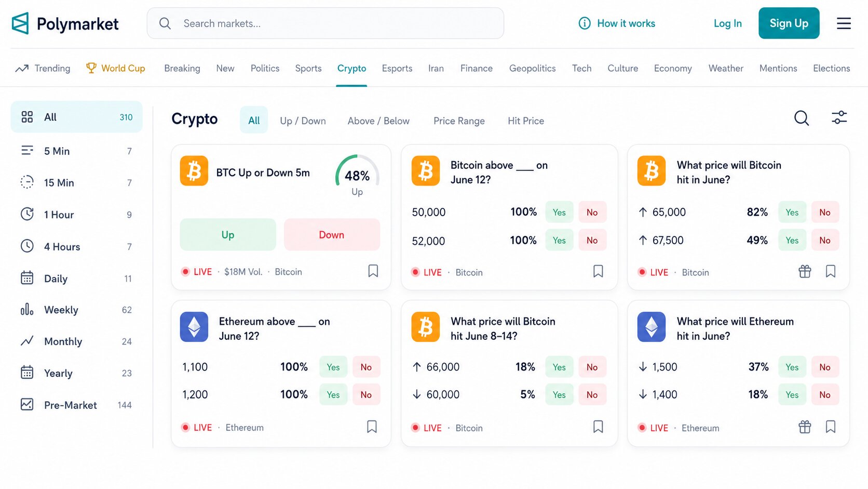Bookmark the Bitcoin above on June 12 market
The image size is (868, 489).
(598, 271)
